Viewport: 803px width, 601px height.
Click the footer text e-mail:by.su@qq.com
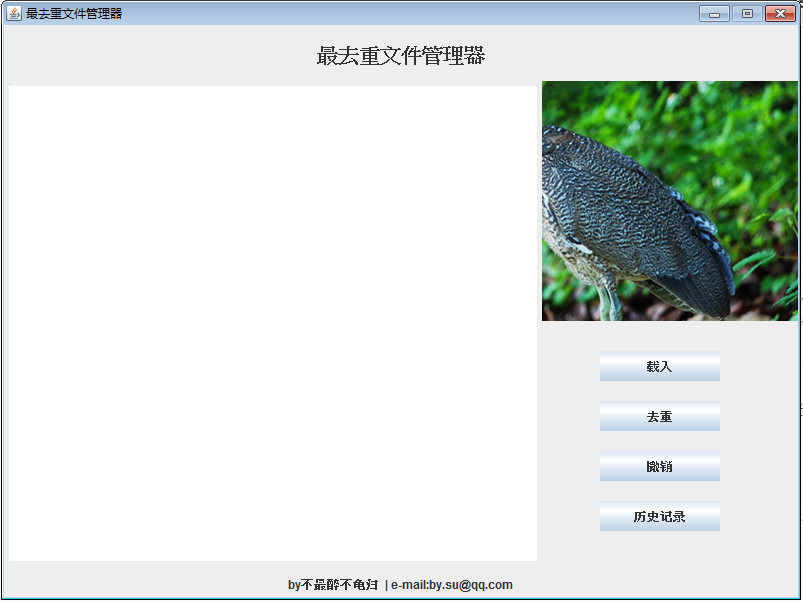click(x=452, y=585)
